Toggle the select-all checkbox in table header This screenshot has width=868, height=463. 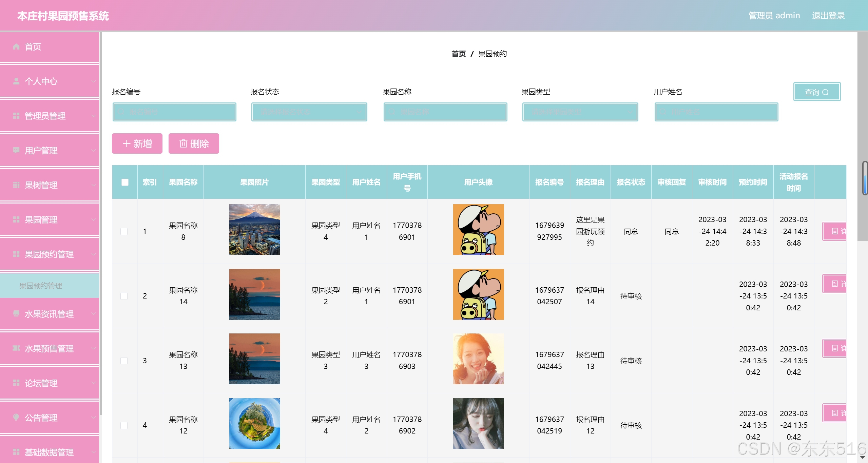[x=125, y=182]
